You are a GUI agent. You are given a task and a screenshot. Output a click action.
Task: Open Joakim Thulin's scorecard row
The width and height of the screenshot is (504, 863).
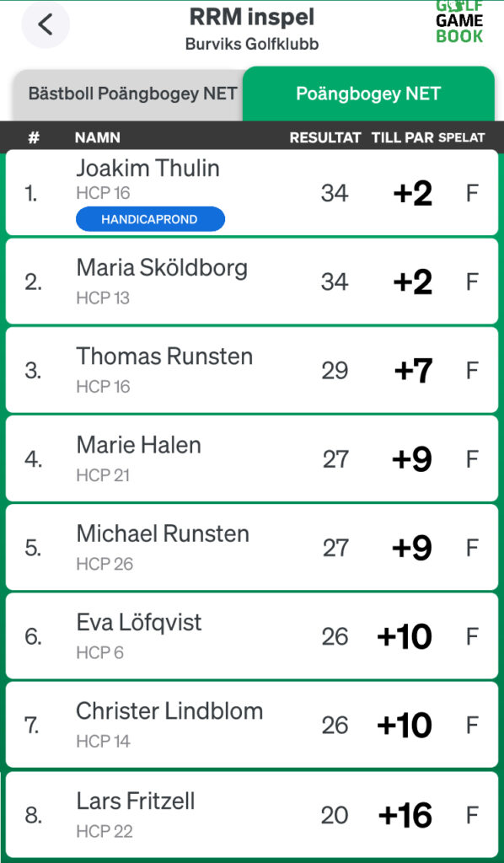click(252, 193)
